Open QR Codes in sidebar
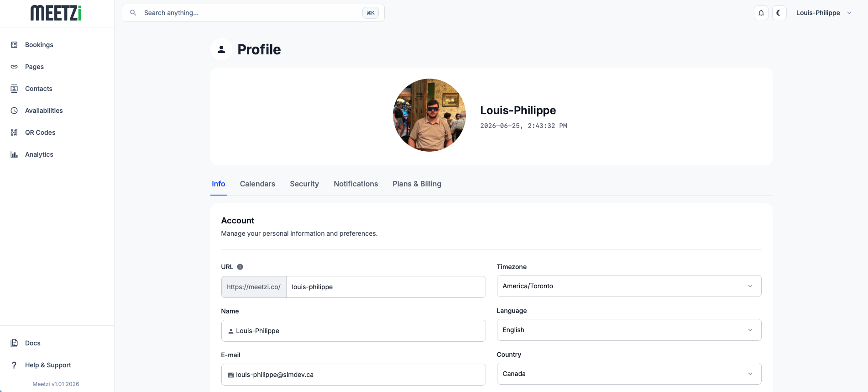This screenshot has height=392, width=868. (x=57, y=132)
